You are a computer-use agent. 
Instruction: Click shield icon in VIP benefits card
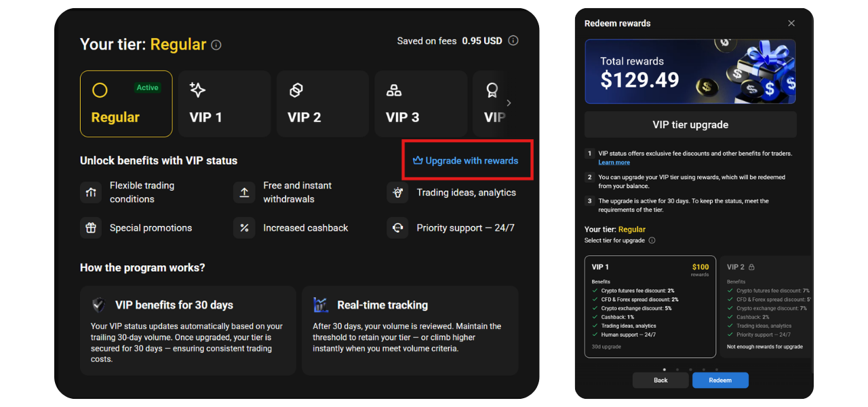99,305
